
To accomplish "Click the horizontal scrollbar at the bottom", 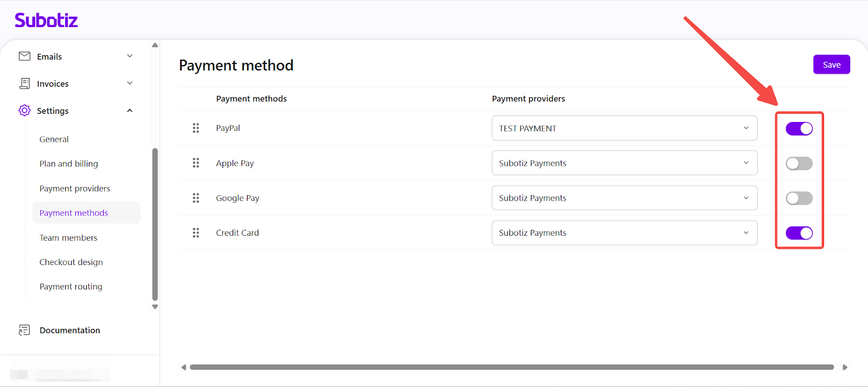I will pyautogui.click(x=511, y=367).
